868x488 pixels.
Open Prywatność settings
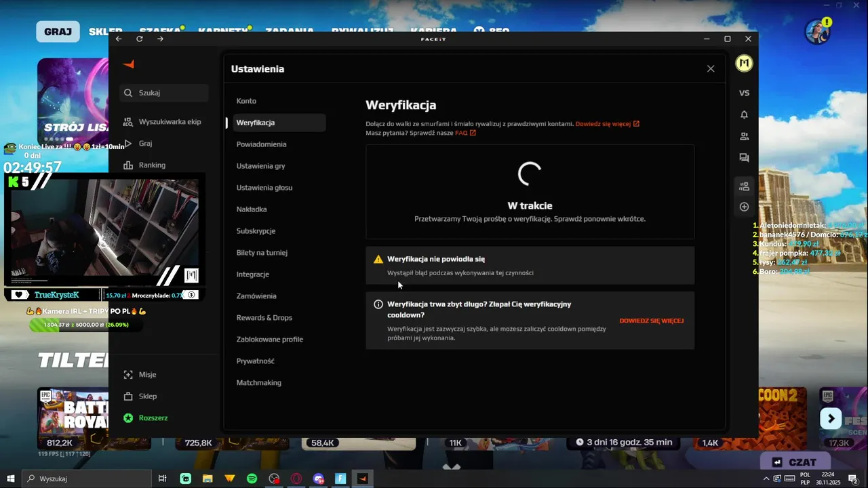[256, 361]
